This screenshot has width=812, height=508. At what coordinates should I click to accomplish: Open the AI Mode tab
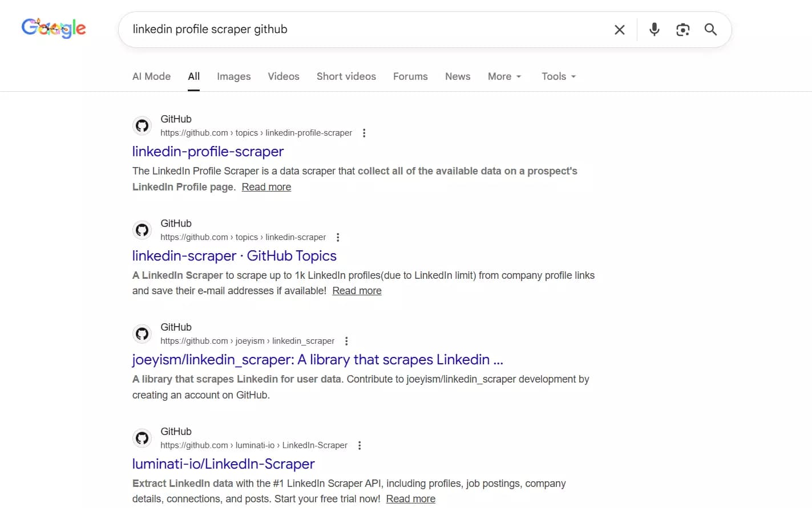(x=151, y=76)
